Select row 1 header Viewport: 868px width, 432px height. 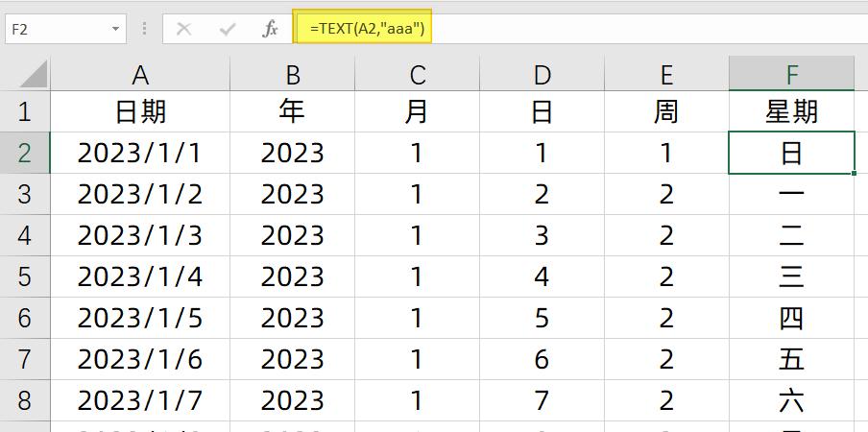tap(25, 111)
